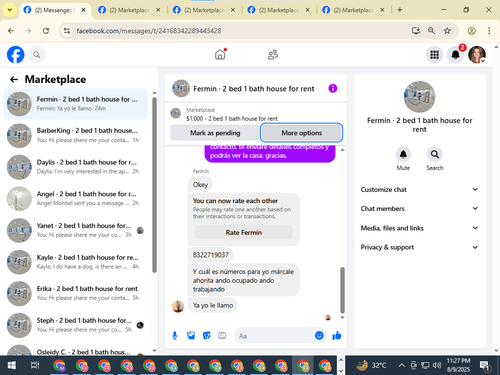Open BarberKing conversation
The width and height of the screenshot is (500, 375).
click(x=75, y=135)
